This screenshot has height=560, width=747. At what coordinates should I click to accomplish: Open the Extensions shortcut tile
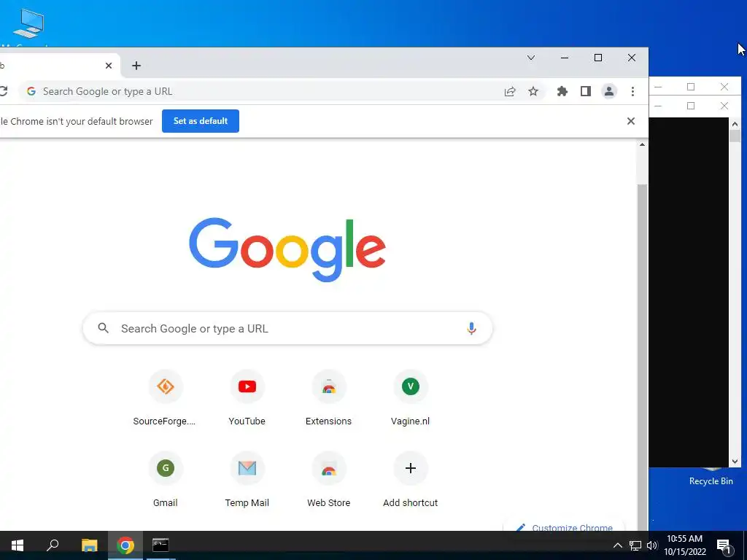tap(328, 397)
